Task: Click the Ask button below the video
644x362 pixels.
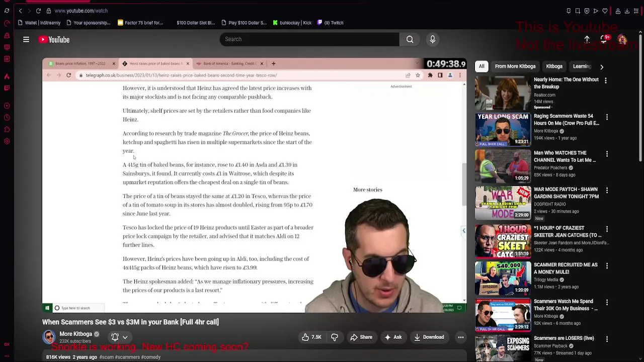Action: [393, 337]
